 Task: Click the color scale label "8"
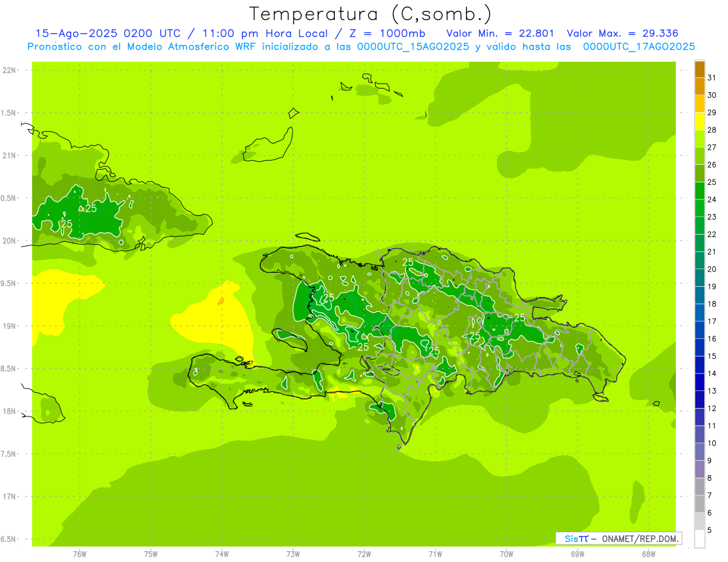click(710, 478)
